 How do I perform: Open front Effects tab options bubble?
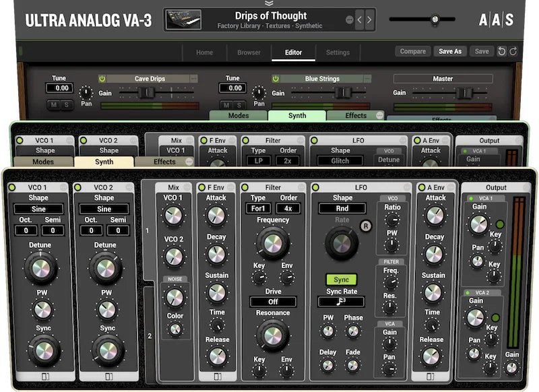[189, 162]
